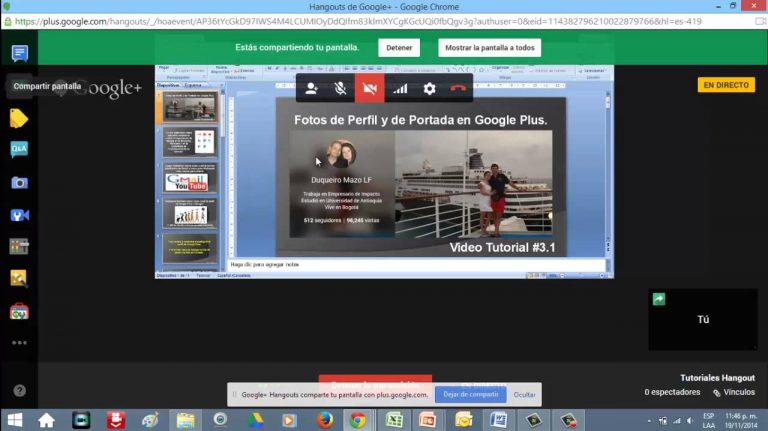
Task: Adjust bandwidth with the signal bars icon
Action: click(400, 88)
